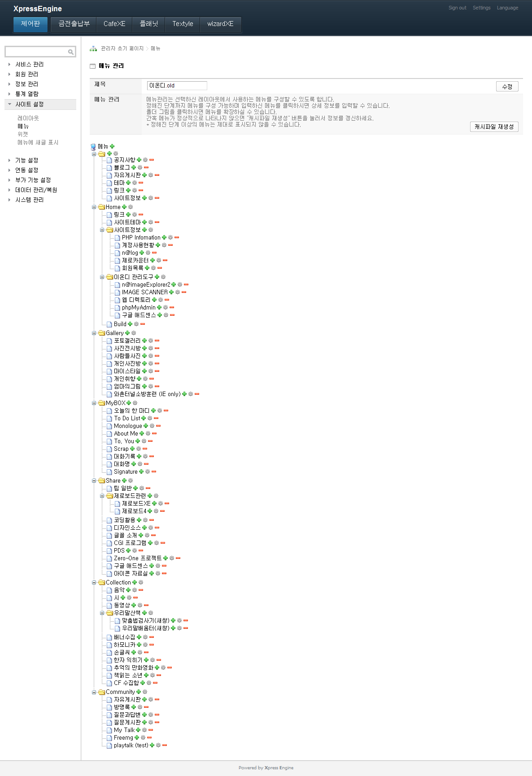The width and height of the screenshot is (532, 776).
Task: Select the 와촌터널소방훈련 (IE only) tree item
Action: [147, 394]
